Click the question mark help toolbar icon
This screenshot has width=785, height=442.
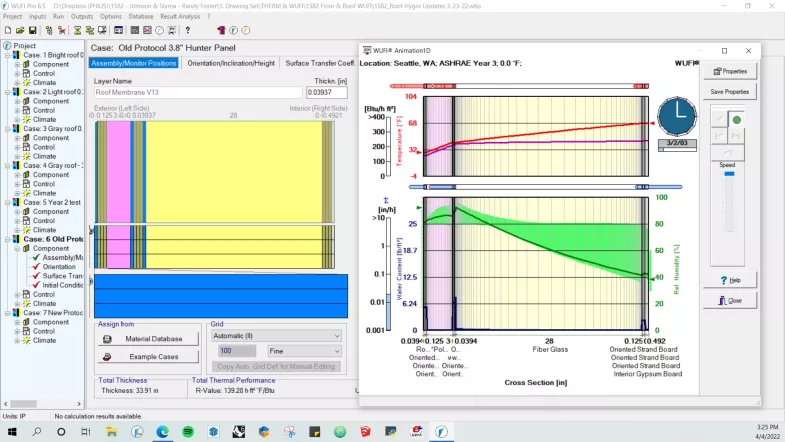tap(187, 30)
